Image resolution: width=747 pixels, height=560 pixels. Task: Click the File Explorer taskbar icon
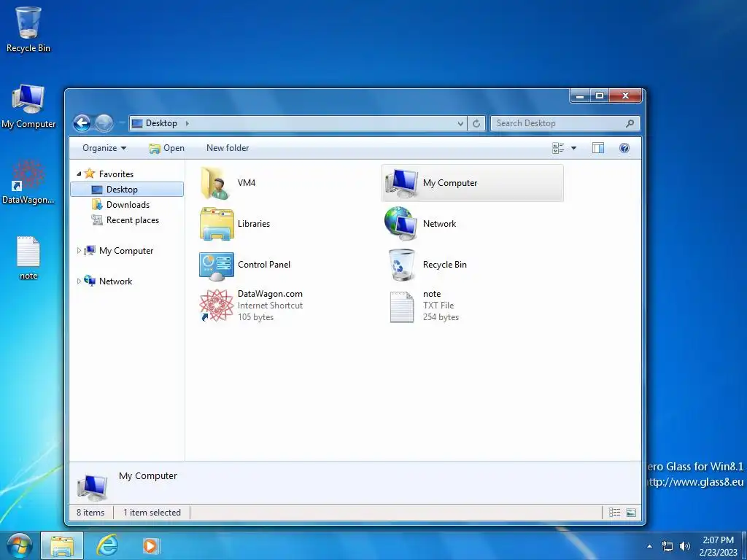[x=63, y=546]
